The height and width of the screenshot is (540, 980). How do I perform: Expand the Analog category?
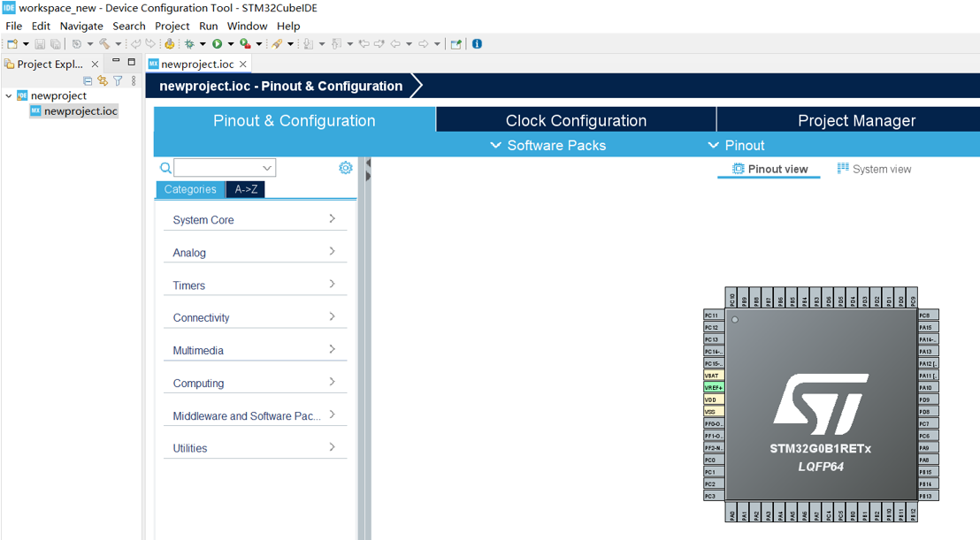point(255,252)
